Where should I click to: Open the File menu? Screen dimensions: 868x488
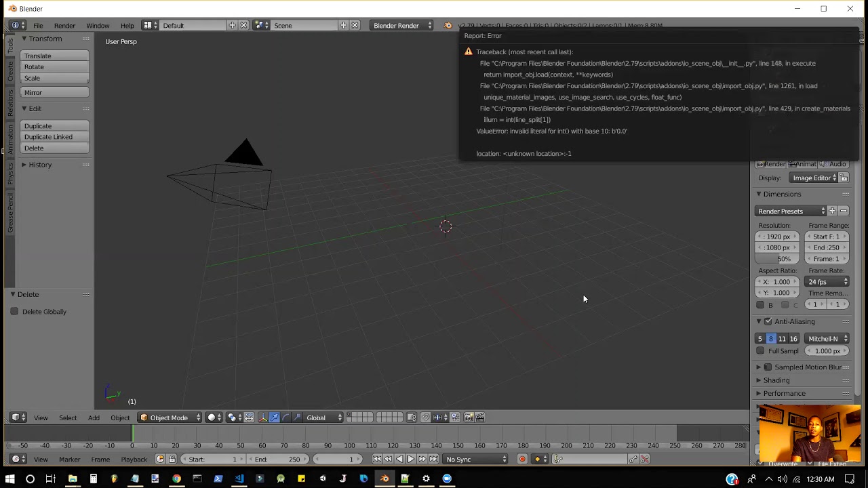click(39, 26)
